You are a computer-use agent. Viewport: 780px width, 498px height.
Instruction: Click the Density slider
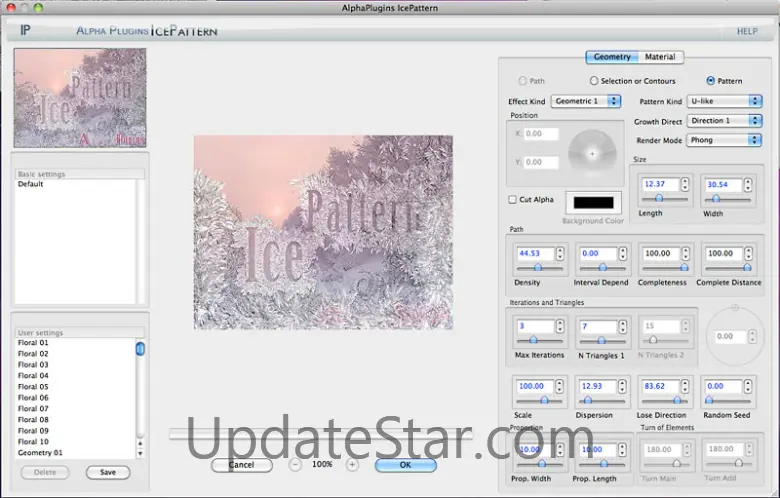click(539, 268)
